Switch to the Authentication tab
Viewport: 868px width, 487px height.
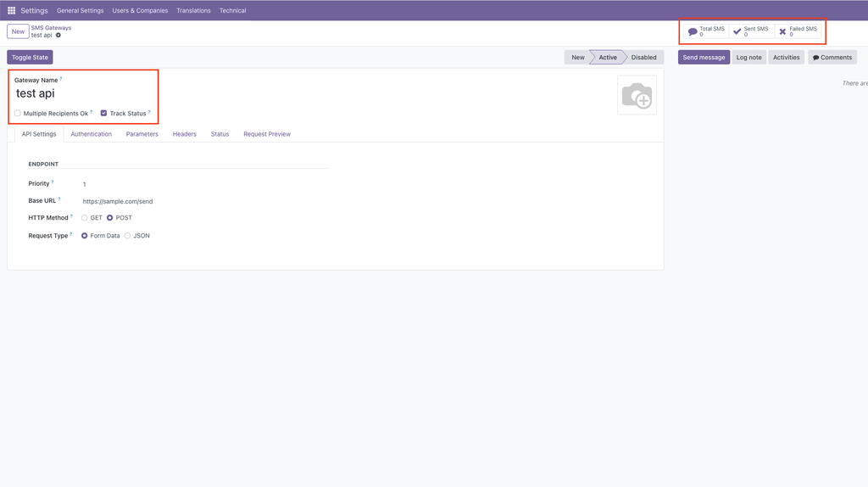click(x=91, y=134)
